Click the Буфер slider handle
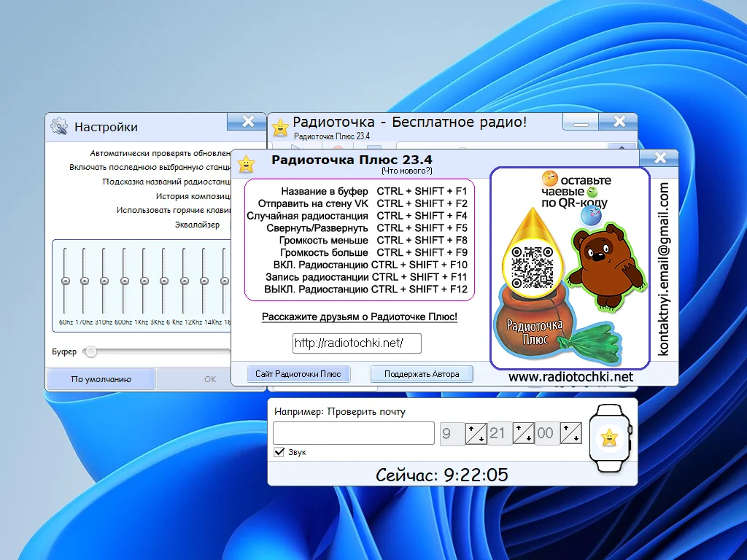 point(90,351)
